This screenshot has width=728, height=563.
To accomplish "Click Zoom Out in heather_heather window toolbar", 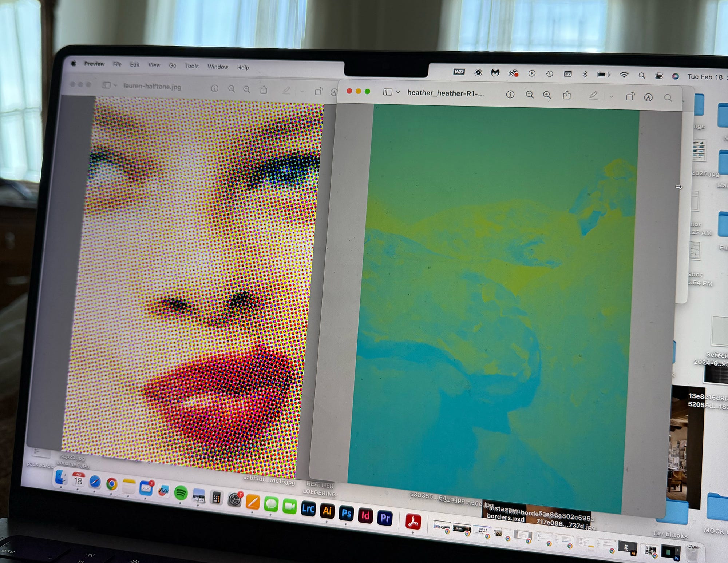I will pyautogui.click(x=530, y=95).
